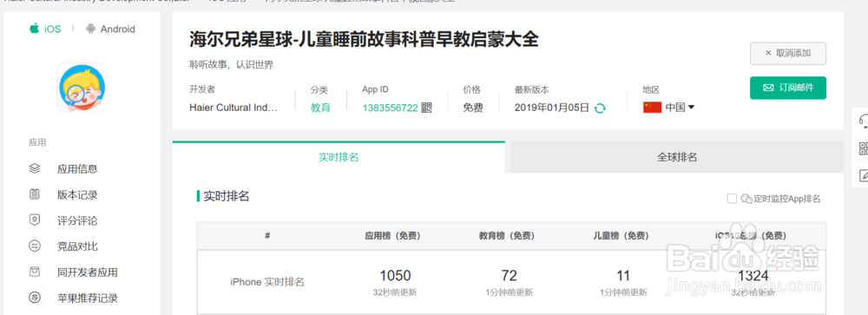868x315 pixels.
Task: Click the rank value 1050
Action: pyautogui.click(x=395, y=275)
